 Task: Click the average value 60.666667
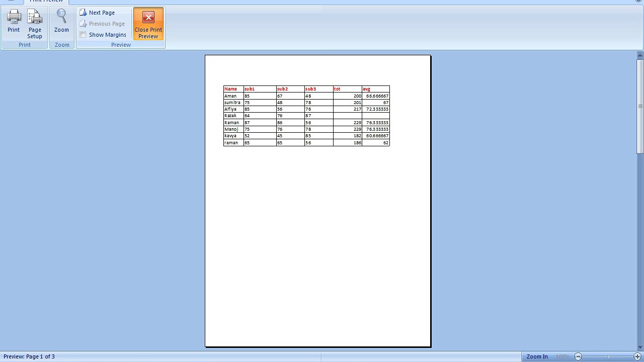pos(377,136)
